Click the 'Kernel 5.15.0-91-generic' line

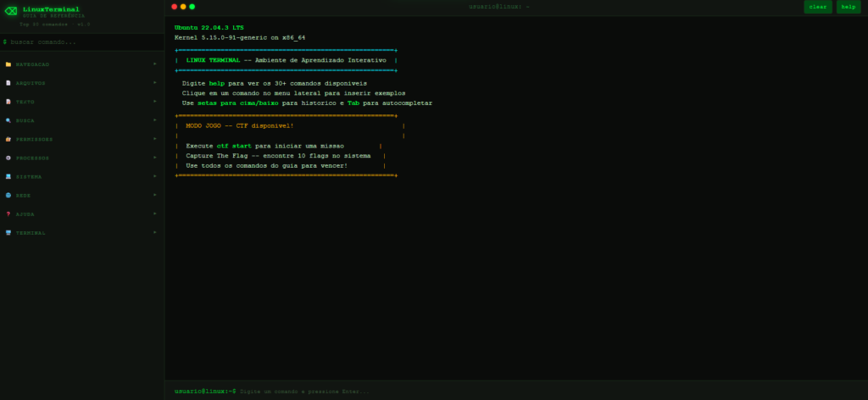point(240,37)
